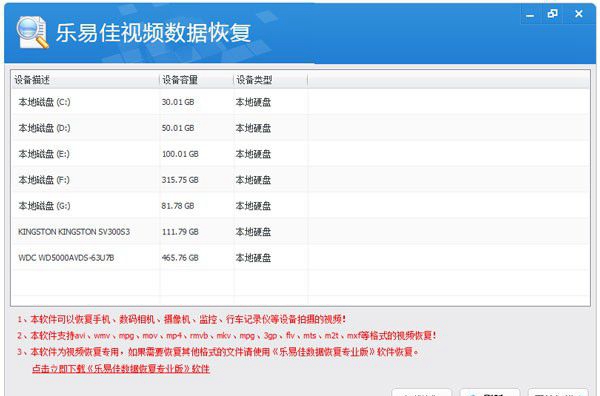Click the 30.01 GB capacity cell

[x=178, y=102]
